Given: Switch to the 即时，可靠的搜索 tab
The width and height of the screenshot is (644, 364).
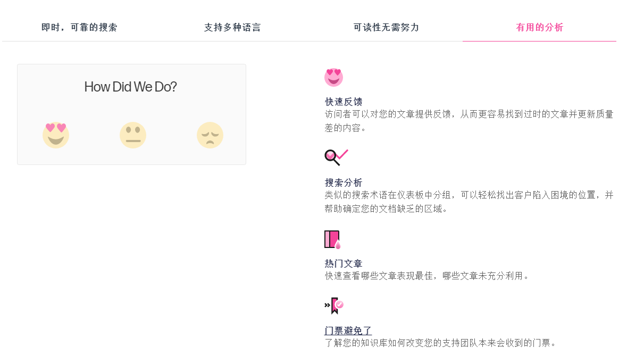Looking at the screenshot, I should (x=79, y=28).
